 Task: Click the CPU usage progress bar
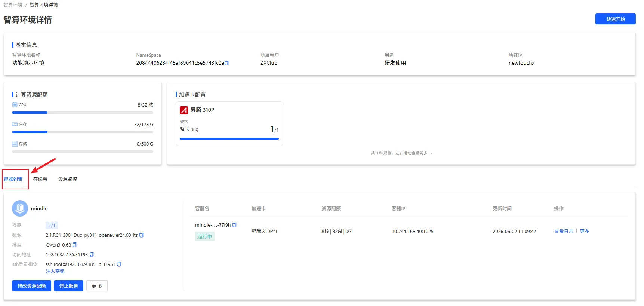[x=83, y=113]
